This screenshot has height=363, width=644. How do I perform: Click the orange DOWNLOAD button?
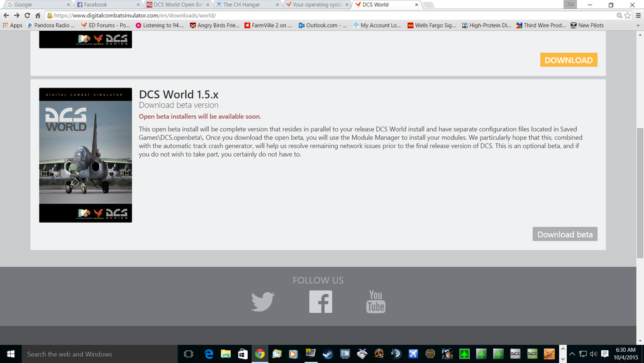569,60
